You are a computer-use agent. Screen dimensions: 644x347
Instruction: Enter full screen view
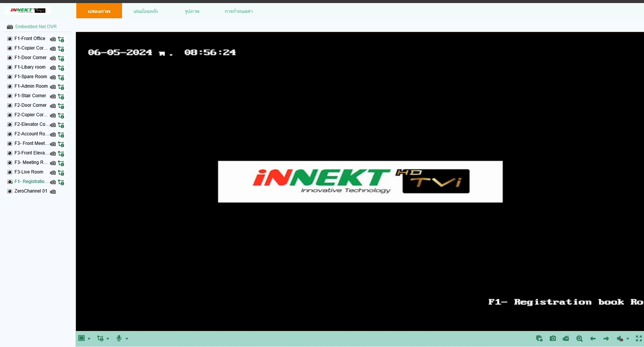[x=639, y=339]
